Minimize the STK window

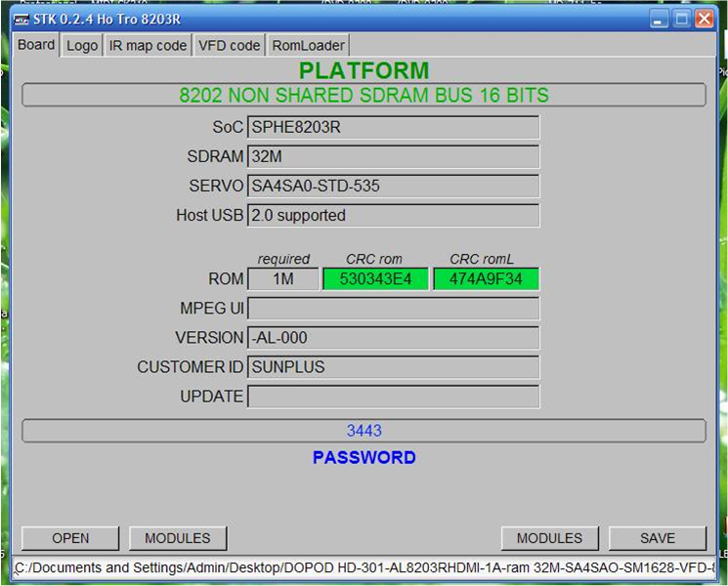pos(659,20)
